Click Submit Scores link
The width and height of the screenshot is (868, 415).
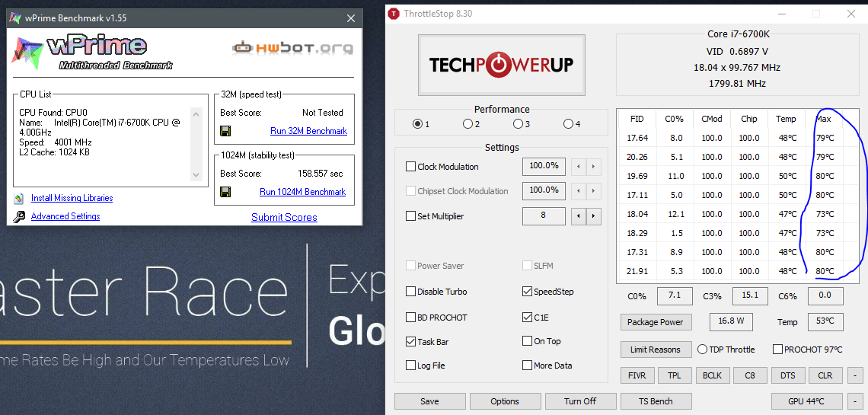284,218
